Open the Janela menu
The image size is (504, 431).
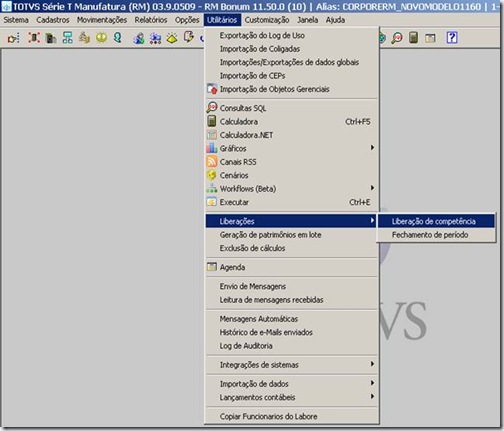coord(307,20)
